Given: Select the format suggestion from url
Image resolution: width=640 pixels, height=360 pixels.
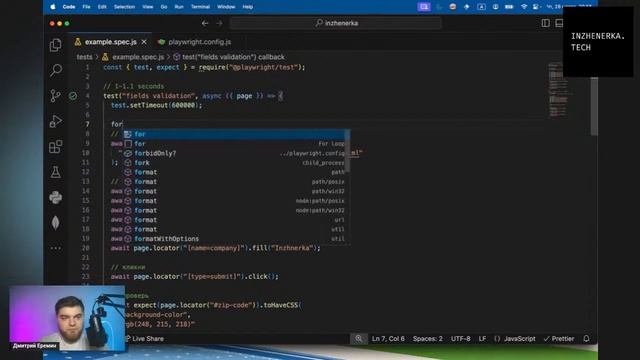Looking at the screenshot, I should pyautogui.click(x=235, y=220).
